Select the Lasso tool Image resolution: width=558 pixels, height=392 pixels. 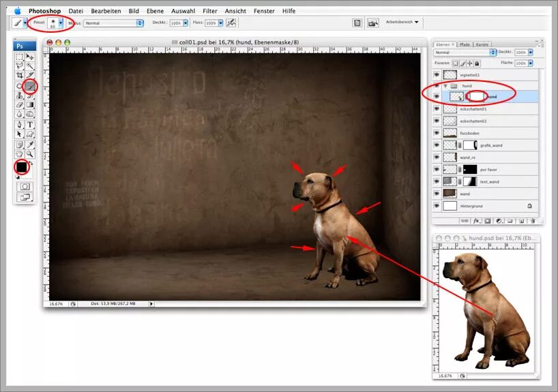click(19, 65)
